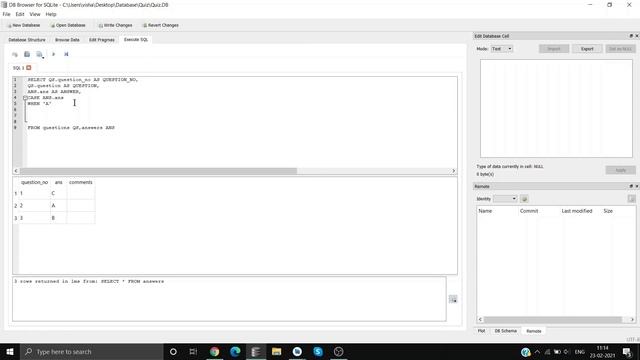Open Chrome from the taskbar
The width and height of the screenshot is (640, 360).
214,351
